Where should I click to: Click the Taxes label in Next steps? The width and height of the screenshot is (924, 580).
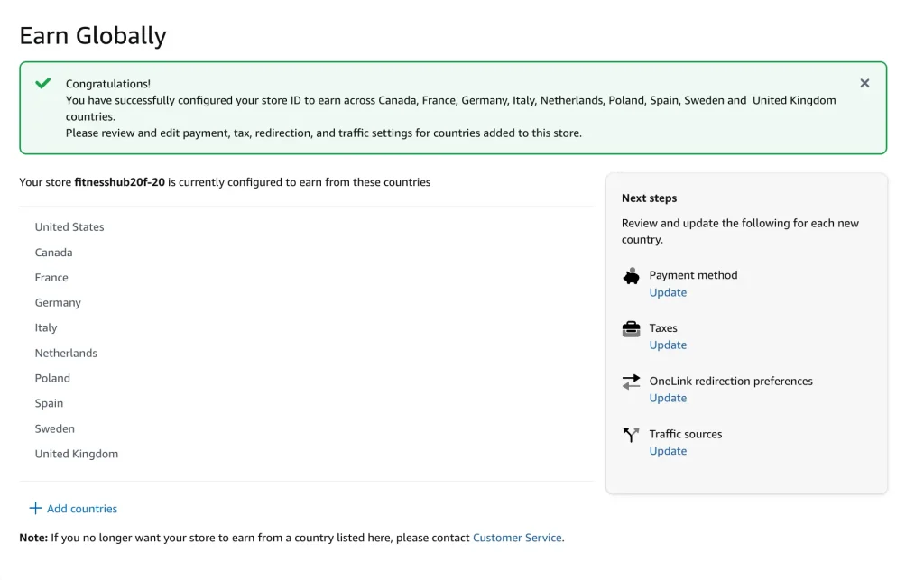[x=663, y=328]
